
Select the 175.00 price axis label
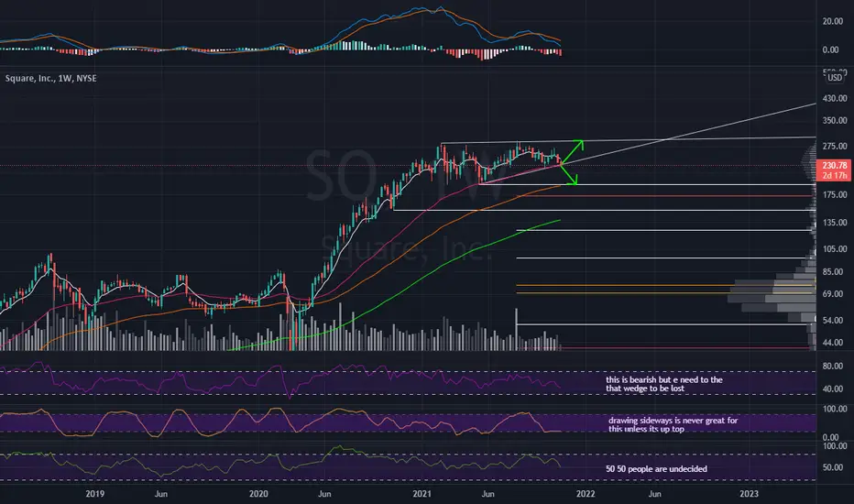click(835, 194)
